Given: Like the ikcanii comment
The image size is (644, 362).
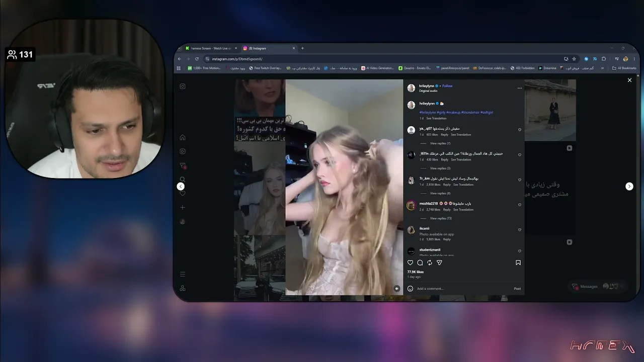Looking at the screenshot, I should [x=520, y=230].
